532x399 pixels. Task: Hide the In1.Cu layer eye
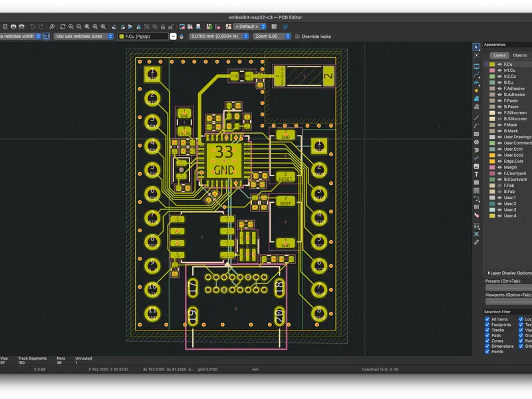click(x=499, y=70)
